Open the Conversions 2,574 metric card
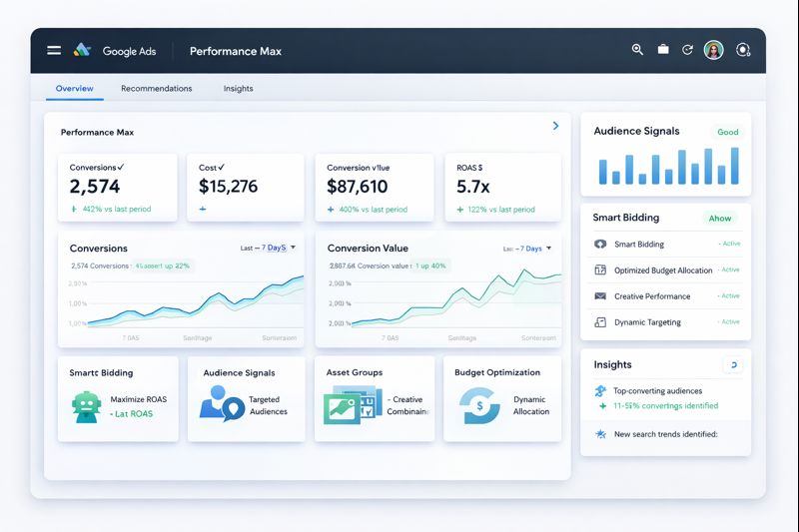This screenshot has height=532, width=799. tap(118, 188)
